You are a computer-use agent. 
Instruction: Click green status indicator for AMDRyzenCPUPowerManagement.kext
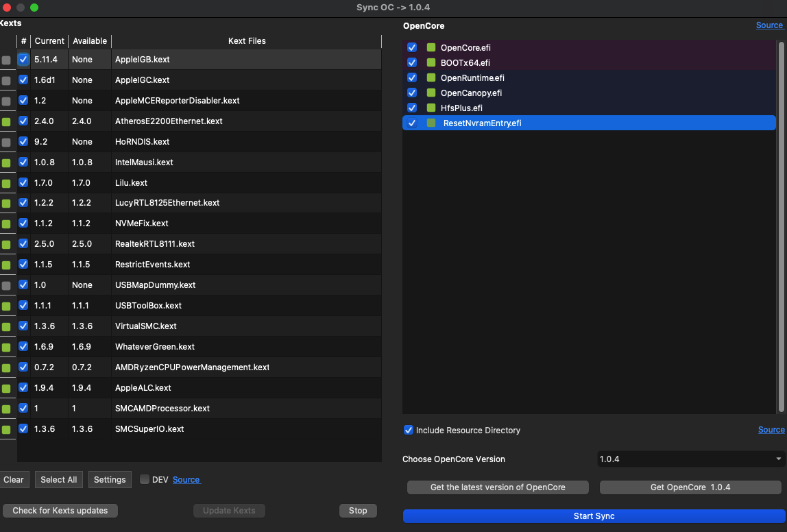point(6,368)
